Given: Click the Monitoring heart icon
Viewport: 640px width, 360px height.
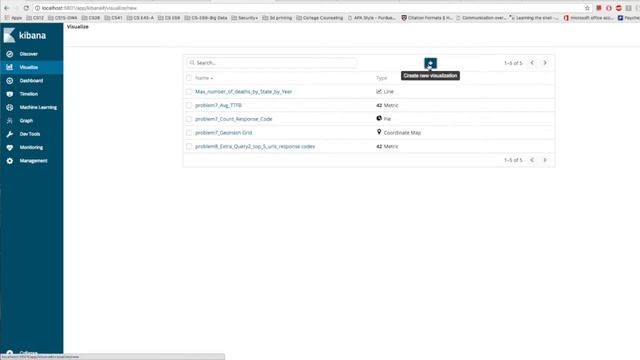Looking at the screenshot, I should pos(10,148).
